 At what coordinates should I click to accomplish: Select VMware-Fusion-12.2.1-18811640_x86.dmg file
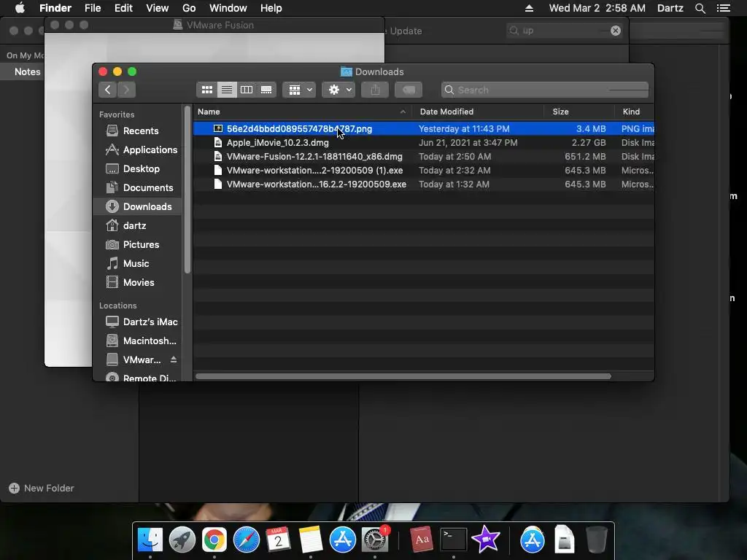[424, 156]
